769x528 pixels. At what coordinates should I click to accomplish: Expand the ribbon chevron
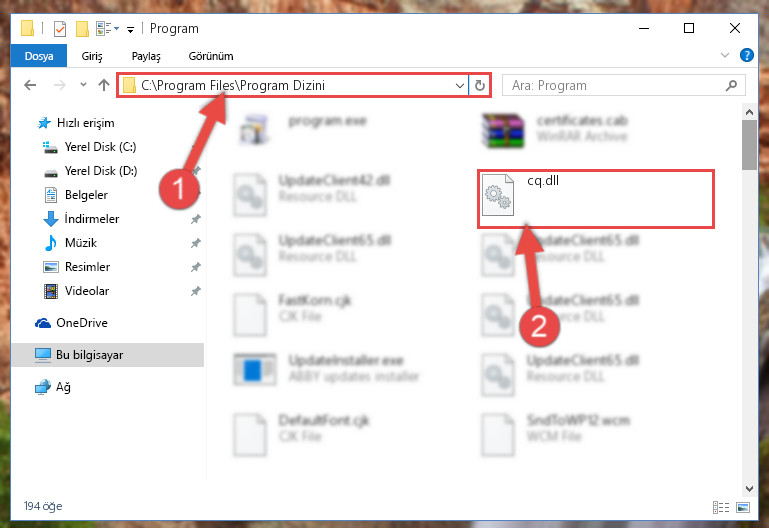click(725, 55)
